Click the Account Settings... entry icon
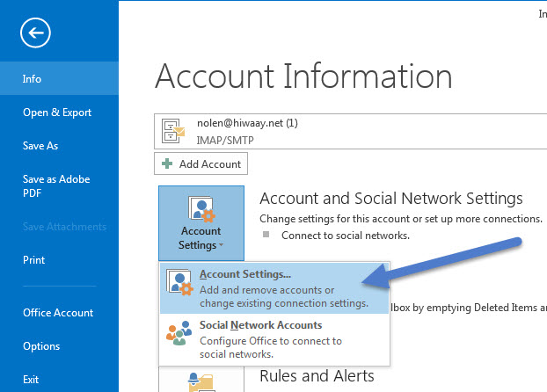 click(x=179, y=282)
